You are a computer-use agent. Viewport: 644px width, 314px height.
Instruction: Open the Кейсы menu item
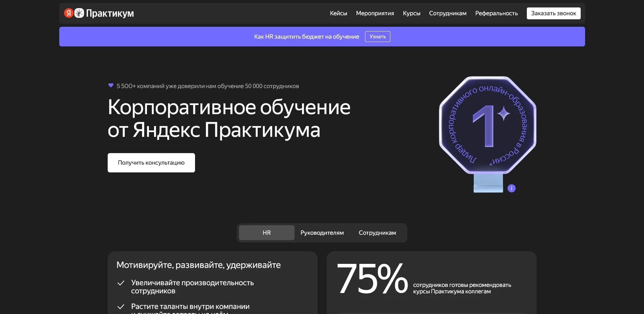coord(338,13)
